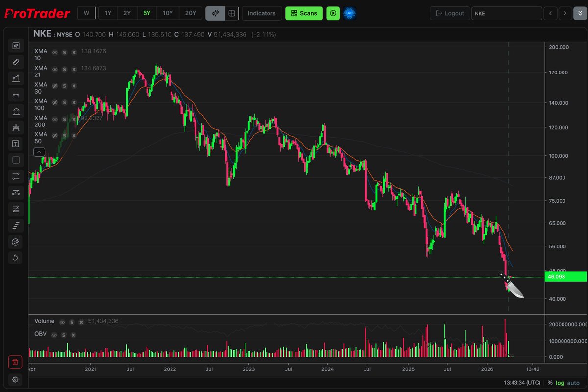Open the Indicators menu

(262, 13)
